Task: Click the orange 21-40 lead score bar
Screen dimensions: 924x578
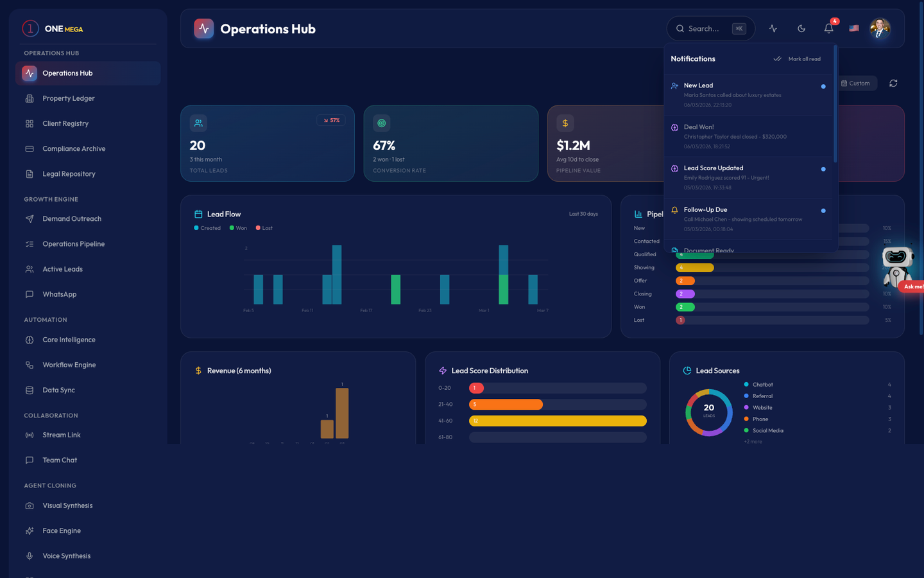Action: point(506,405)
